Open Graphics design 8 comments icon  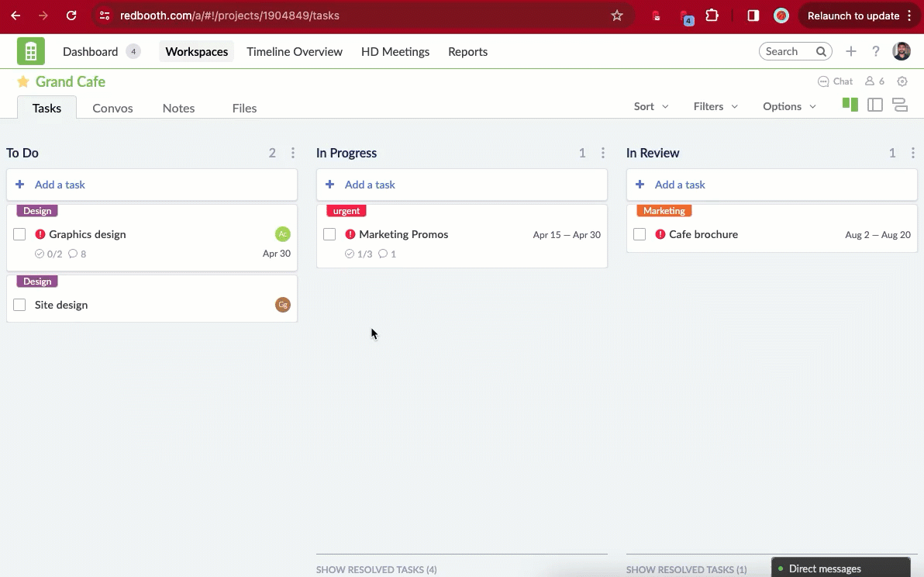coord(73,254)
